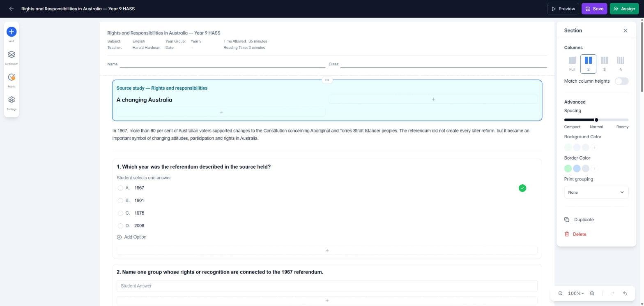Pick the light blue background swatch
The image size is (644, 306).
[577, 147]
